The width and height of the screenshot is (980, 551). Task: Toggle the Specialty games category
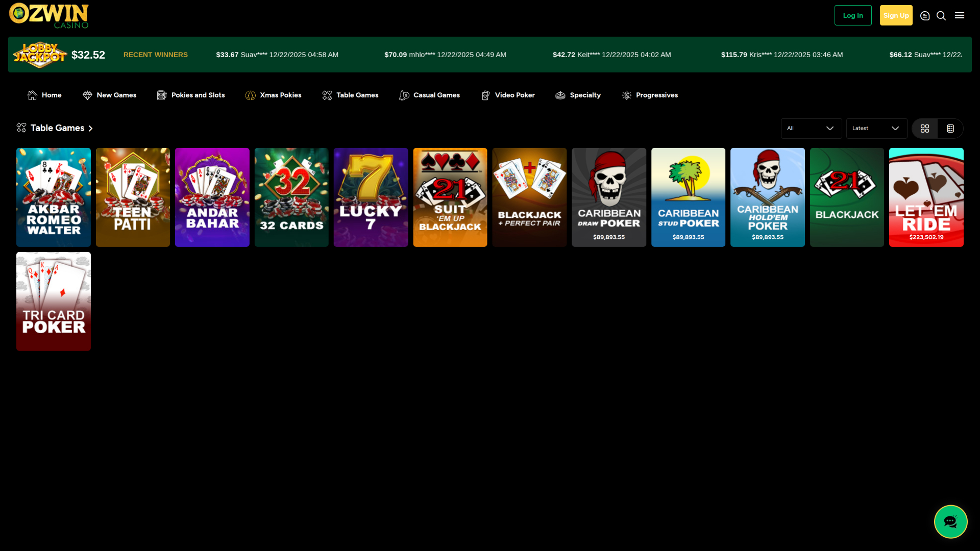tap(577, 95)
